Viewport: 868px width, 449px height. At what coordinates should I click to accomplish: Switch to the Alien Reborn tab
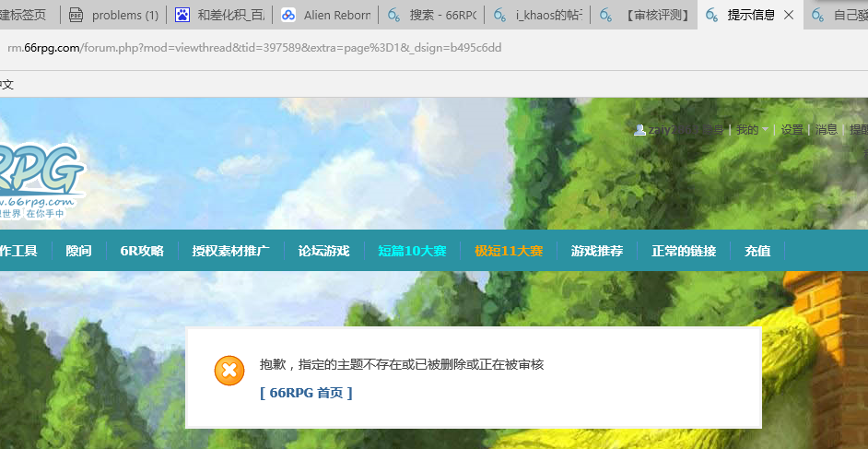point(325,15)
